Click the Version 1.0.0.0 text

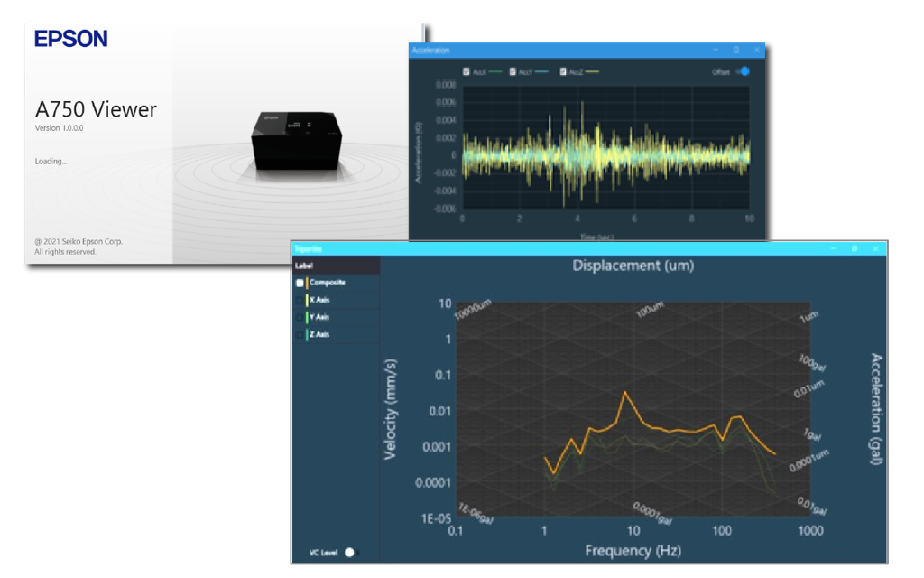[x=59, y=128]
